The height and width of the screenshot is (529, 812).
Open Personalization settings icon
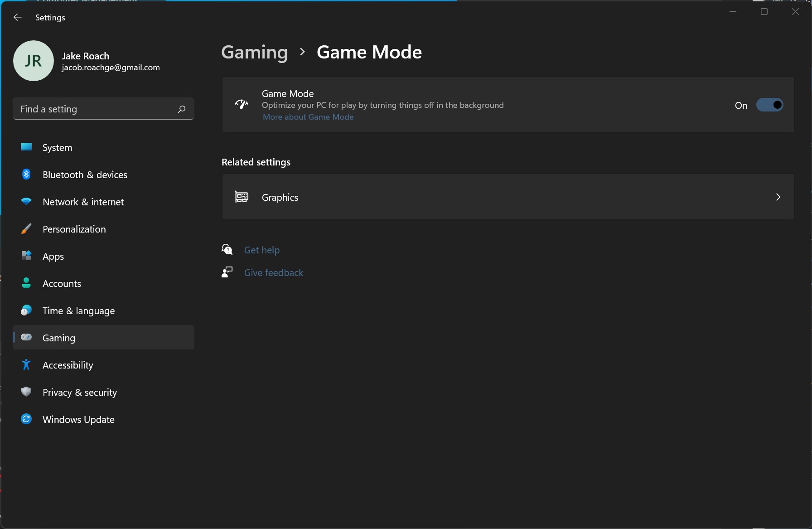26,229
